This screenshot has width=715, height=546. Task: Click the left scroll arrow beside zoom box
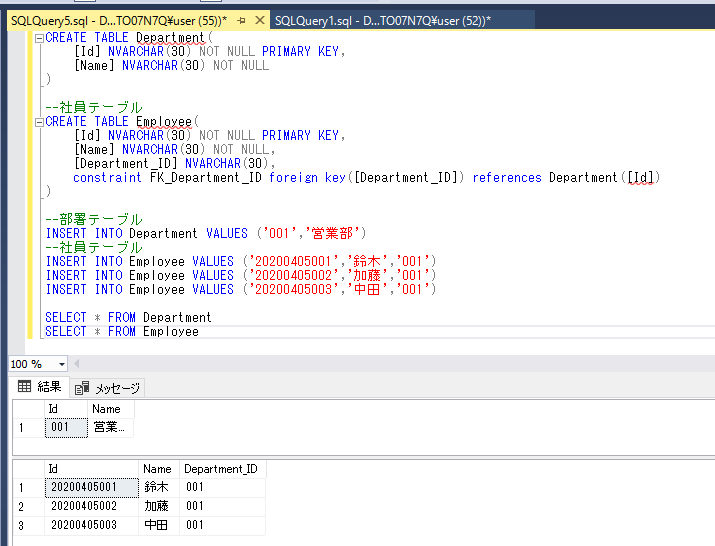click(x=77, y=364)
